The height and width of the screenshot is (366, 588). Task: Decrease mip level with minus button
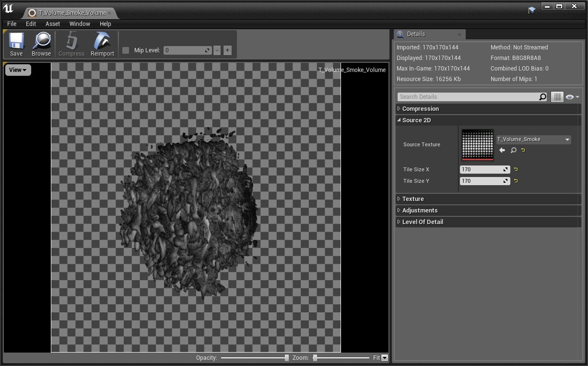pos(217,50)
